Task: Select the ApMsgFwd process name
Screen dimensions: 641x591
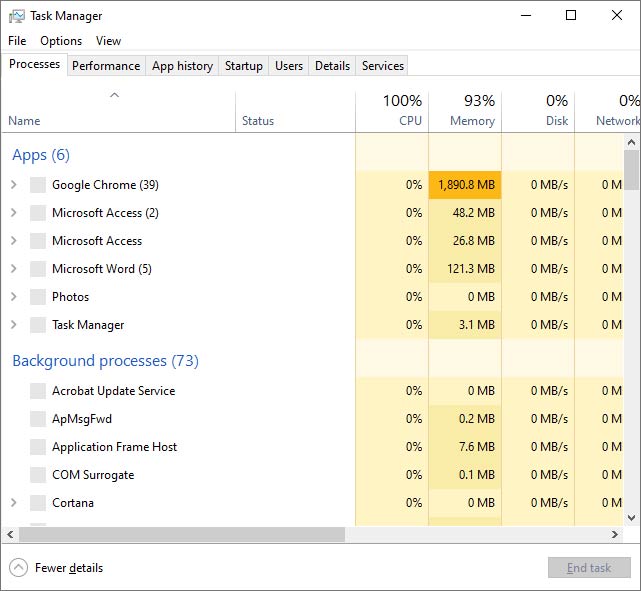Action: (x=82, y=419)
